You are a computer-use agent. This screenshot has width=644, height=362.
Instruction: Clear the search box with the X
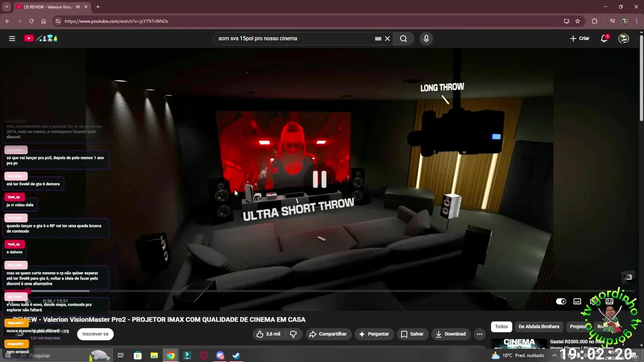(x=387, y=38)
